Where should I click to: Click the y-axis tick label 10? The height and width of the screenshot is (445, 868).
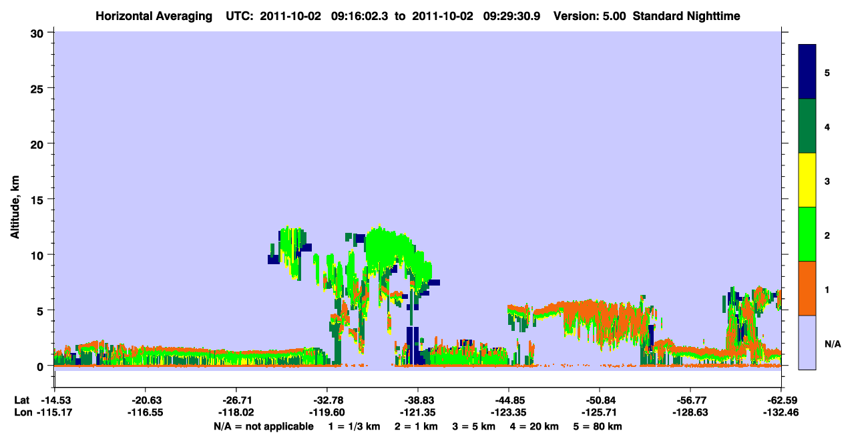(x=39, y=255)
